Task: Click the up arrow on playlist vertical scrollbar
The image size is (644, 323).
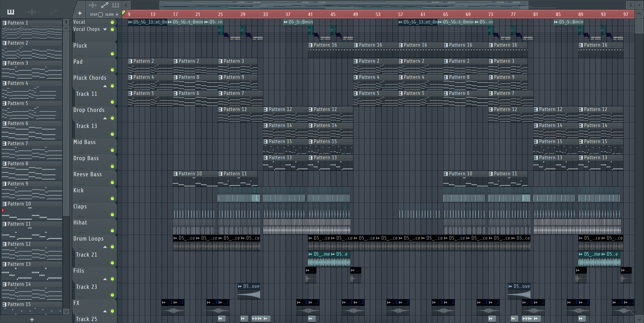Action: pos(639,14)
